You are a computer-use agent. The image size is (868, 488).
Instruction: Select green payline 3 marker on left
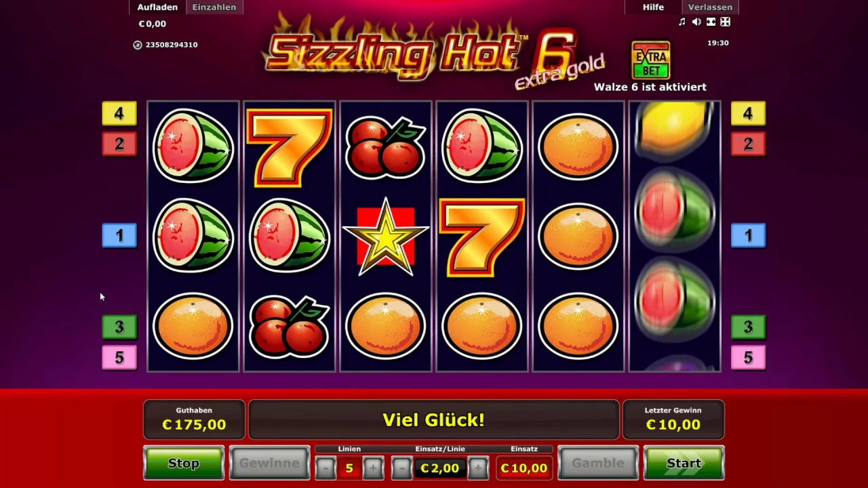tap(119, 327)
